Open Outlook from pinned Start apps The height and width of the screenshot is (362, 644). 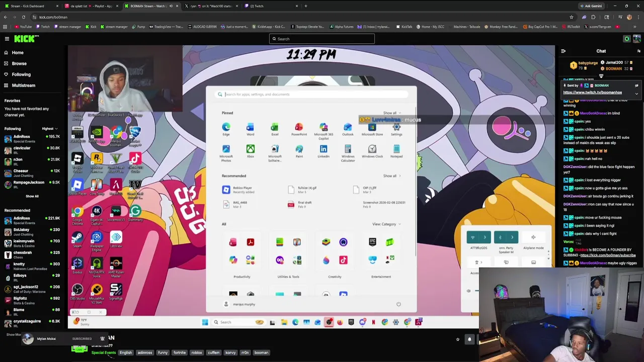click(x=348, y=129)
